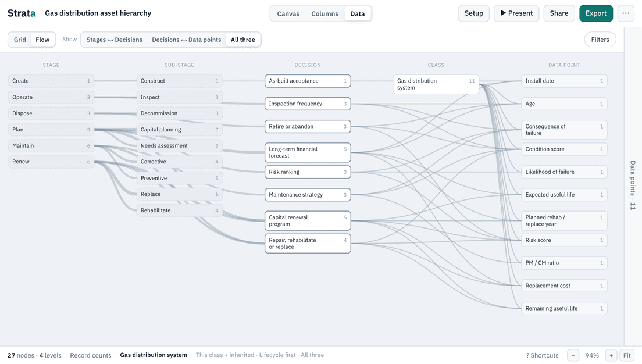Select the Replace sub-stage node
The height and width of the screenshot is (364, 642).
179,194
